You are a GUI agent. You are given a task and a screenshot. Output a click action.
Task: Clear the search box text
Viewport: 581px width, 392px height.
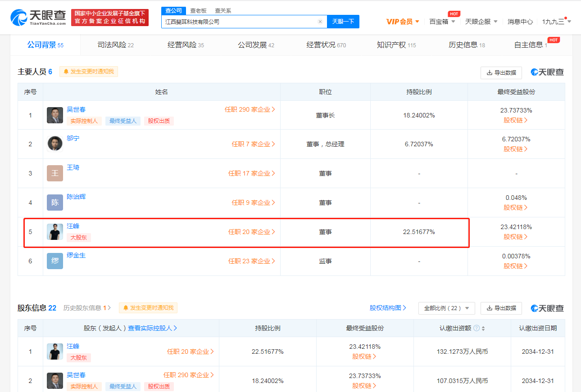pyautogui.click(x=320, y=22)
